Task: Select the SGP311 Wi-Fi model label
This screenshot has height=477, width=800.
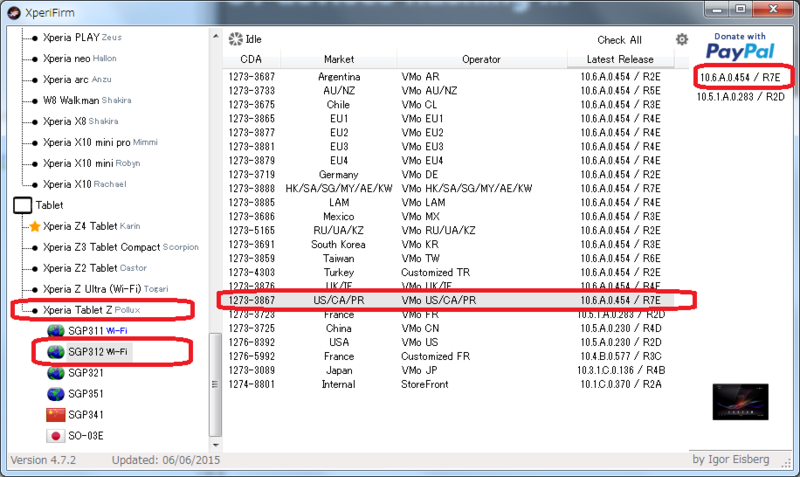Action: click(x=98, y=331)
